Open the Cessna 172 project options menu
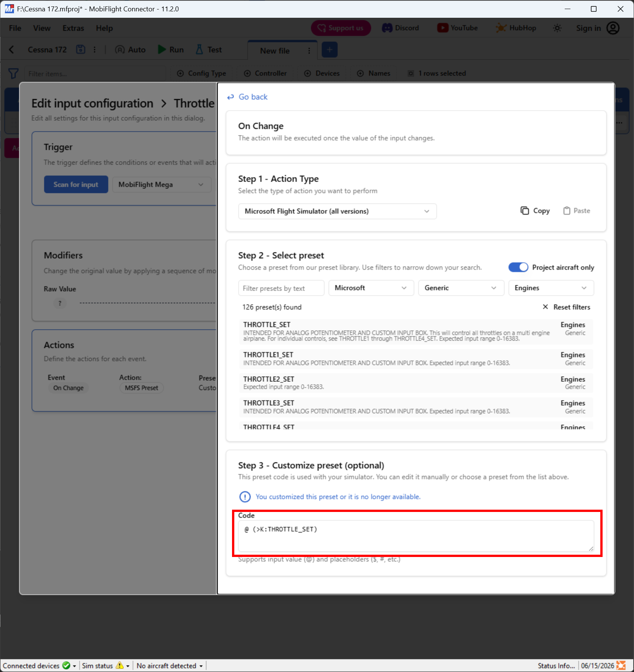Viewport: 634px width, 672px height. click(95, 50)
